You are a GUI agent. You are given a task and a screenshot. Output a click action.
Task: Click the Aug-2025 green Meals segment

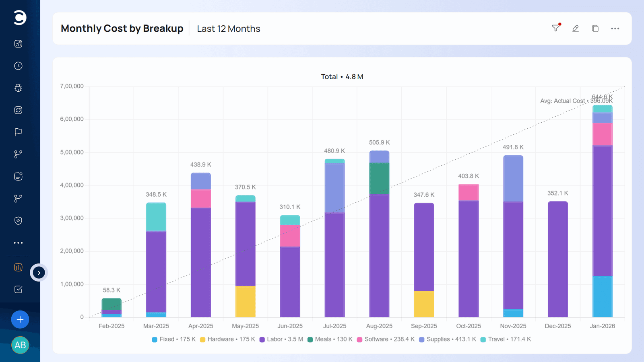click(x=379, y=179)
